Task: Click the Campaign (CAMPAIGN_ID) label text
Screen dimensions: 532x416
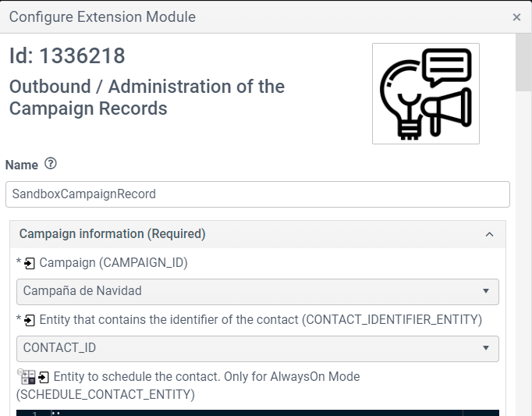Action: [x=113, y=263]
